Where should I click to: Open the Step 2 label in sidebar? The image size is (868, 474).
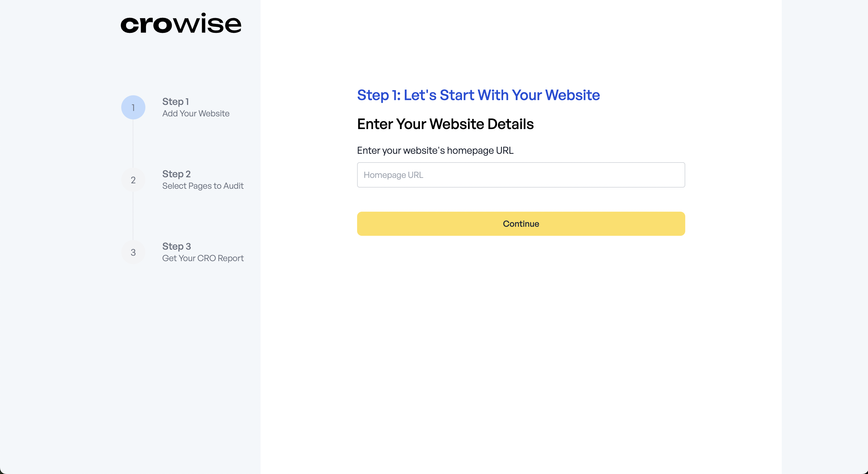click(x=176, y=174)
